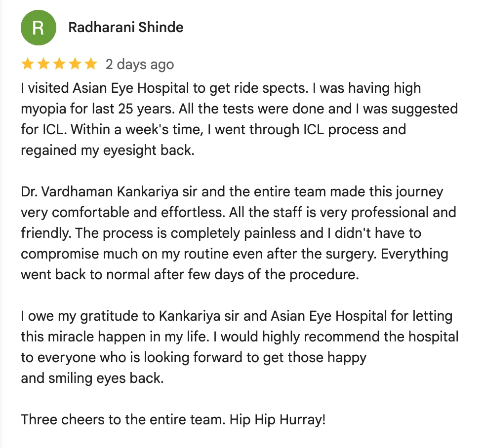
Task: Click the paragraph starting 'I owe my gratitude'
Action: coord(240,347)
